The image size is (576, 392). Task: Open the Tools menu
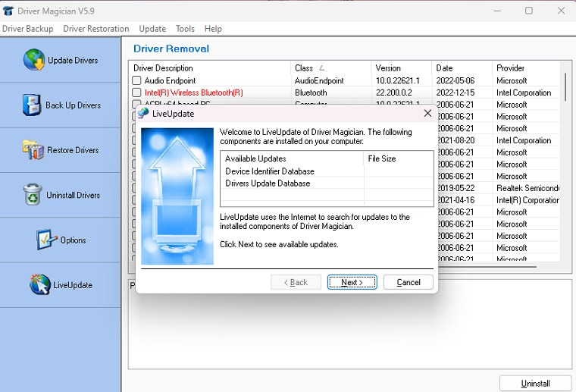(x=185, y=29)
